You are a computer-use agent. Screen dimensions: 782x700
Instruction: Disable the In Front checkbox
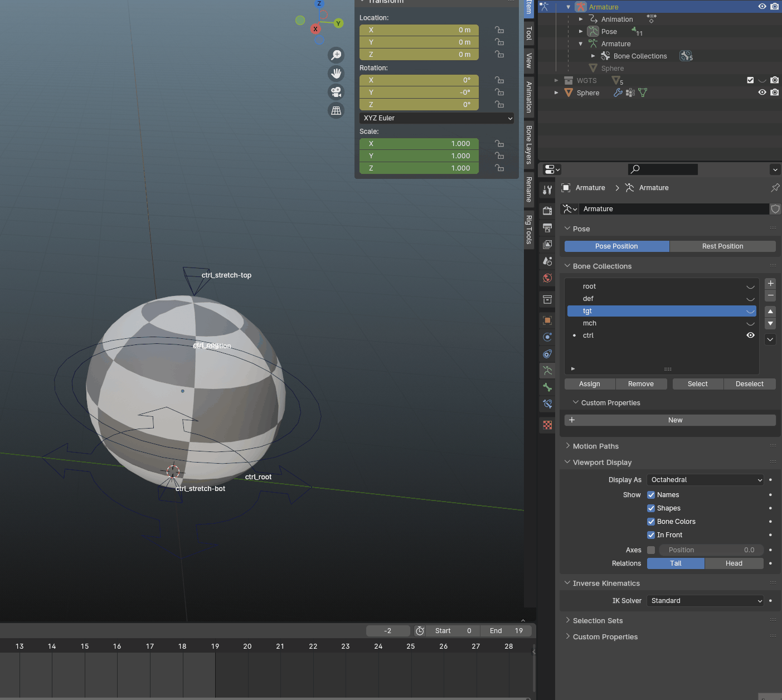pos(650,535)
